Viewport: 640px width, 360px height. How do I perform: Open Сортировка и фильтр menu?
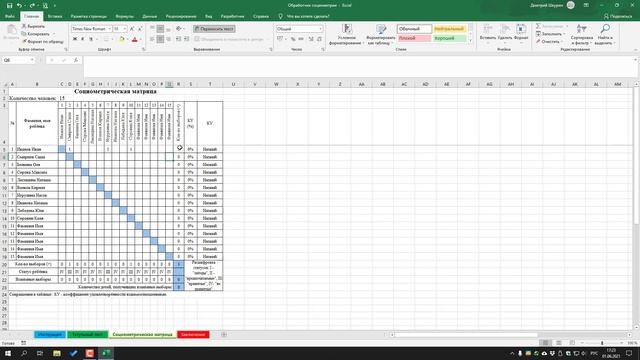click(582, 35)
